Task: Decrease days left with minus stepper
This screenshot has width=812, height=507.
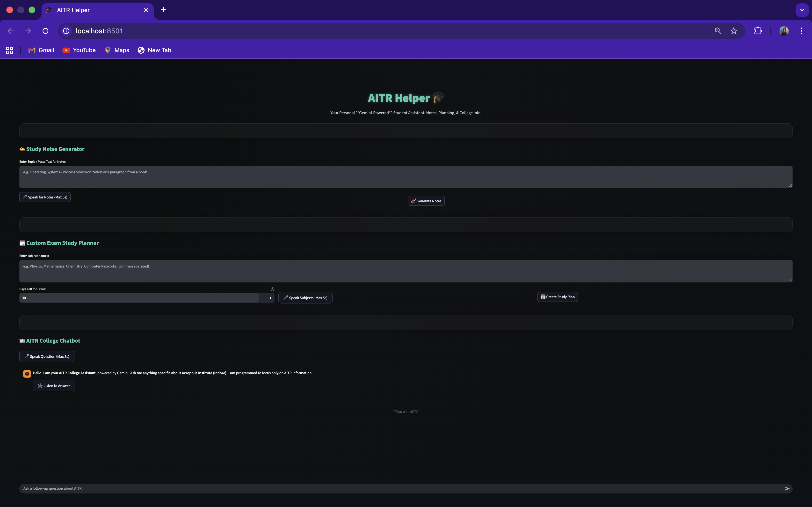Action: point(262,298)
